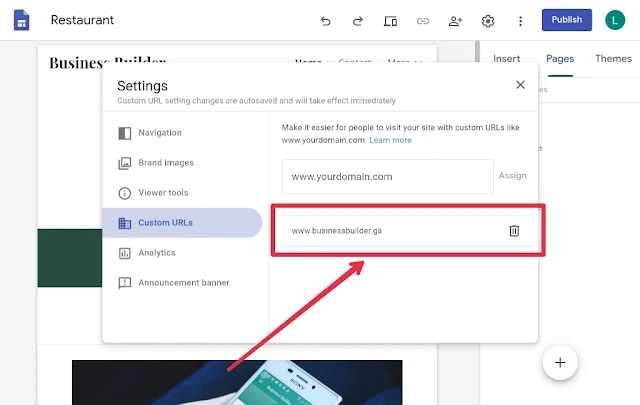Select Viewer tools settings section

tap(182, 193)
